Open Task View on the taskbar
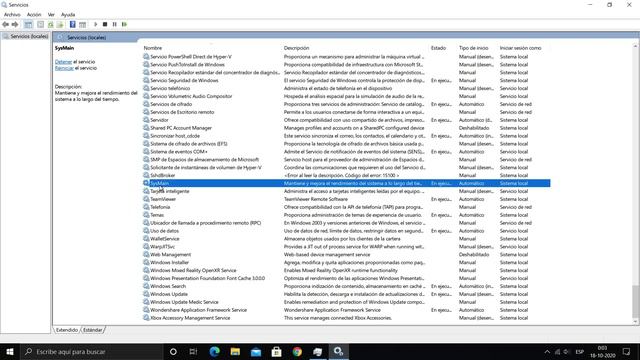The height and width of the screenshot is (360, 640). point(193,351)
